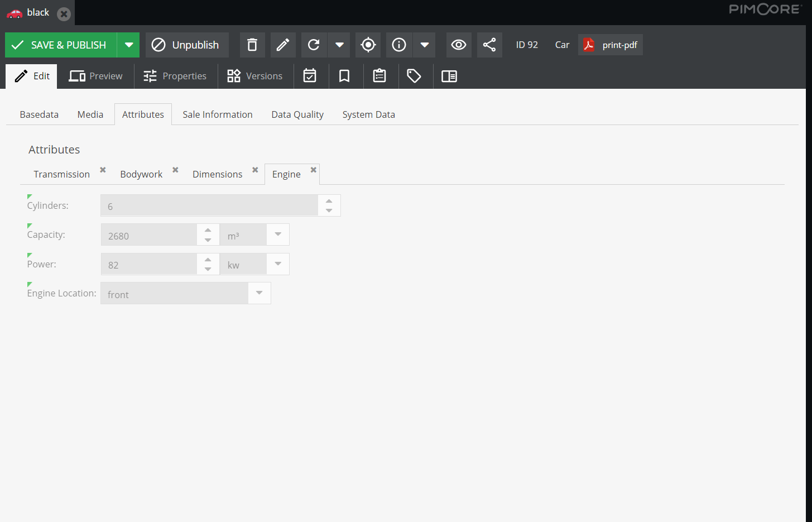Click the Power value field
Image resolution: width=812 pixels, height=522 pixels.
pos(149,264)
